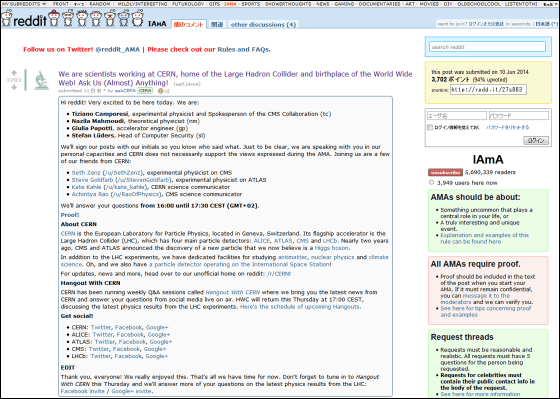
Task: Click the password input field
Action: click(x=519, y=115)
